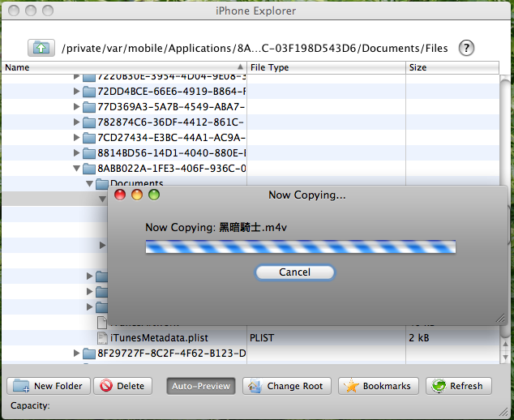Screen dimensions: 514x420
Task: Select the 8F29727F-8C2F-4F62-B123 folder name
Action: pyautogui.click(x=171, y=354)
